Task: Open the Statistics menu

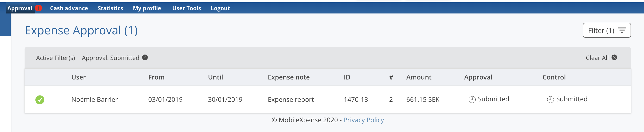Action: click(x=110, y=8)
